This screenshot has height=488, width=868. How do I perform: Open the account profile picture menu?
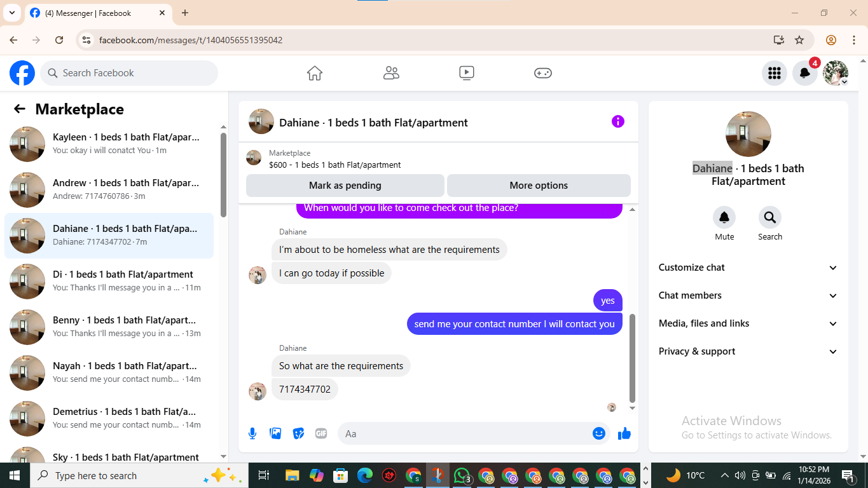[836, 73]
